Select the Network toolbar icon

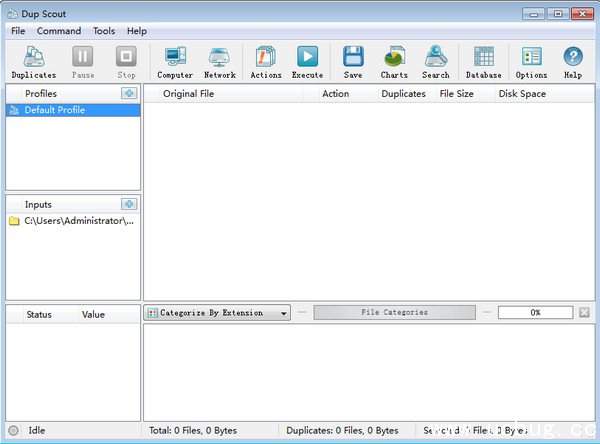(219, 61)
